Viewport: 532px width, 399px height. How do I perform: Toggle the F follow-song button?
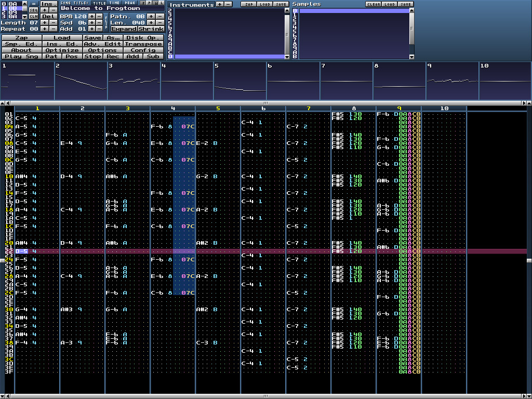click(143, 3)
